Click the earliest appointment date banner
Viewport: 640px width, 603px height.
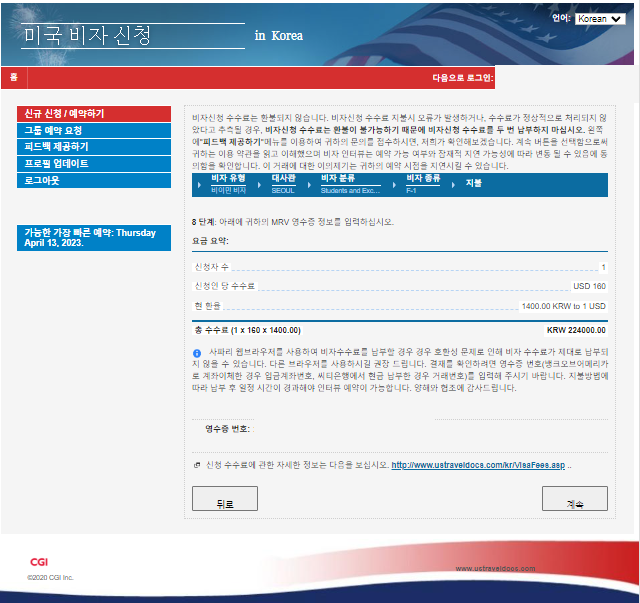click(x=94, y=238)
